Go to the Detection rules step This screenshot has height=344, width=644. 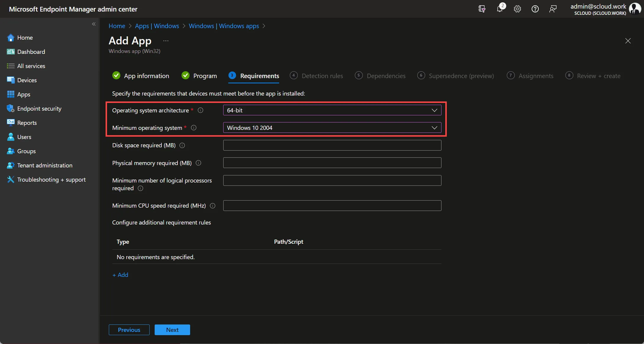pos(316,76)
